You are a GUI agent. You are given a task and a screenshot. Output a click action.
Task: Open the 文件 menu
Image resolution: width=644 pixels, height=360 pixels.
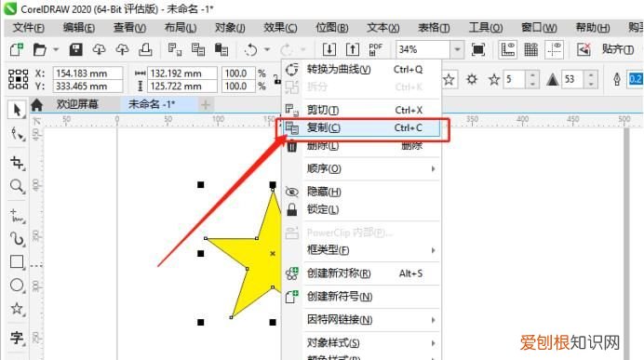[x=28, y=28]
